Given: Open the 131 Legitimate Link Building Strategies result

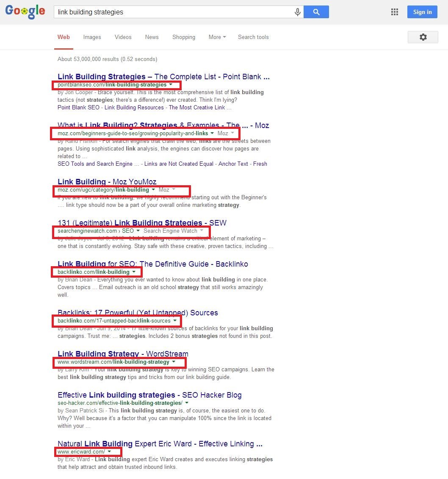Looking at the screenshot, I should pyautogui.click(x=142, y=223).
